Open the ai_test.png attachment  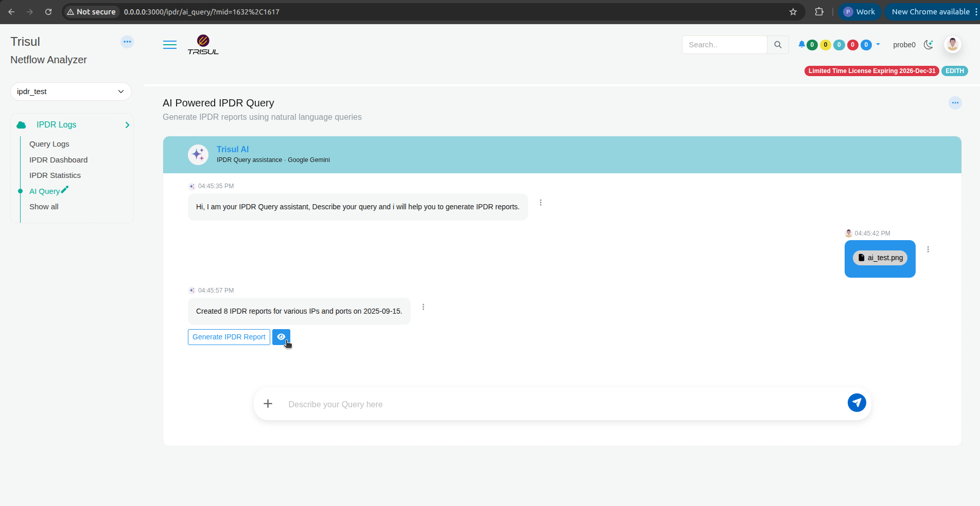[880, 258]
